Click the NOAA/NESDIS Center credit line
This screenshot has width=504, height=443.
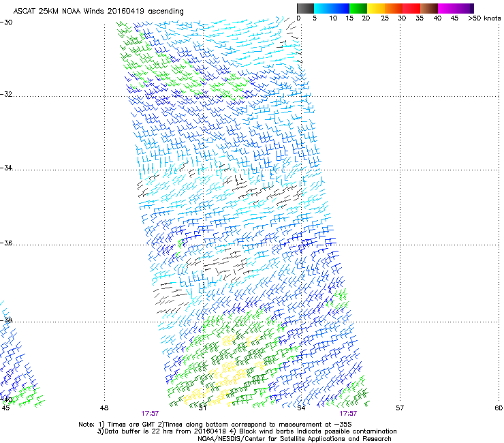pos(294,439)
